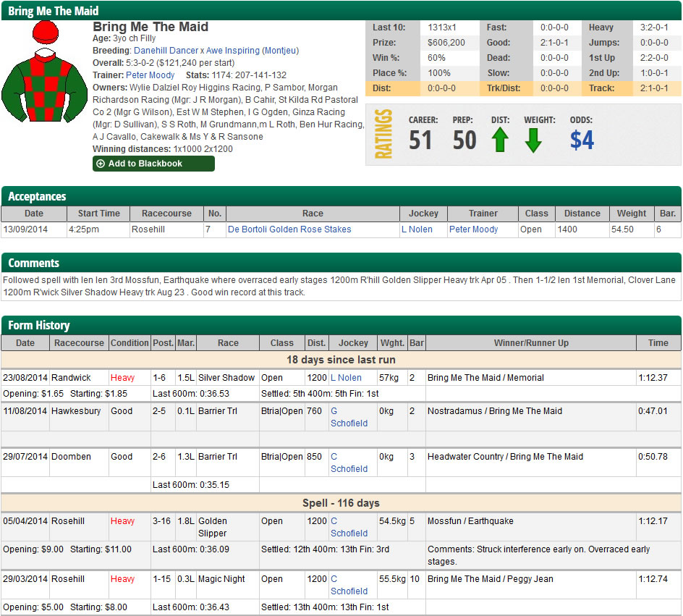683x616 pixels.
Task: Click Acceptances Racecourse column header
Action: [x=166, y=214]
